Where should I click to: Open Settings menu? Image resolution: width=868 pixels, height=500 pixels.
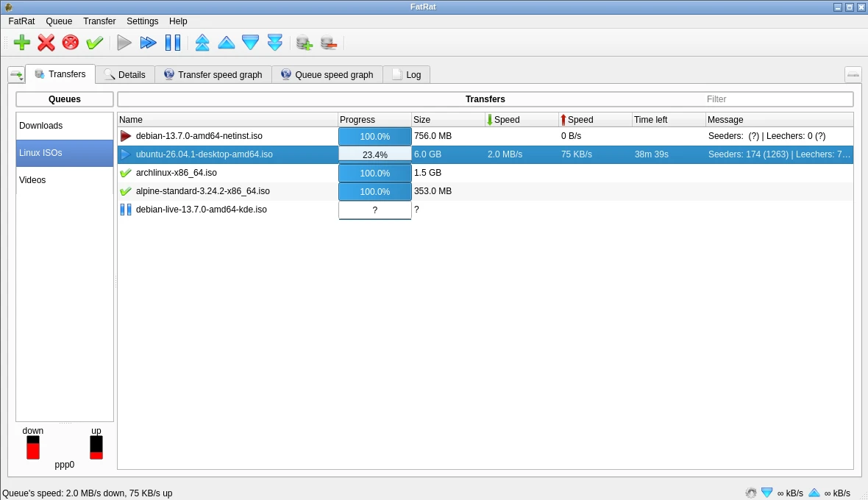142,21
